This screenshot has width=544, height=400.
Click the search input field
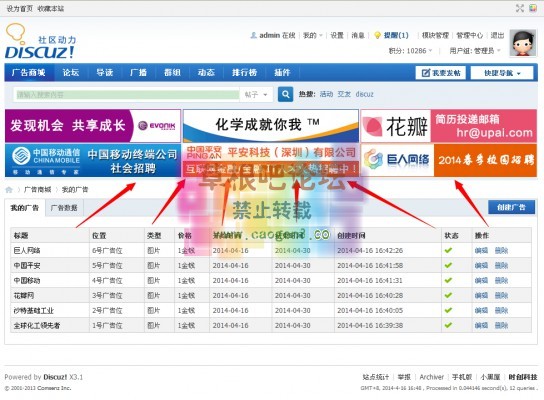point(126,94)
